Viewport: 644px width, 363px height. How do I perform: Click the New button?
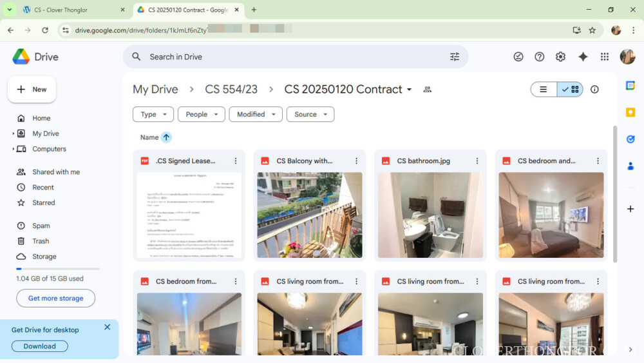click(32, 90)
